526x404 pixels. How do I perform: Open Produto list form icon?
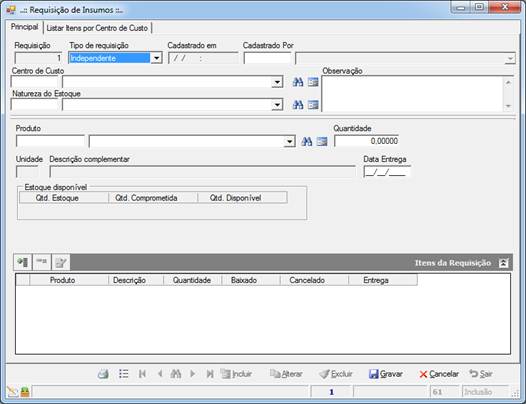[x=322, y=142]
